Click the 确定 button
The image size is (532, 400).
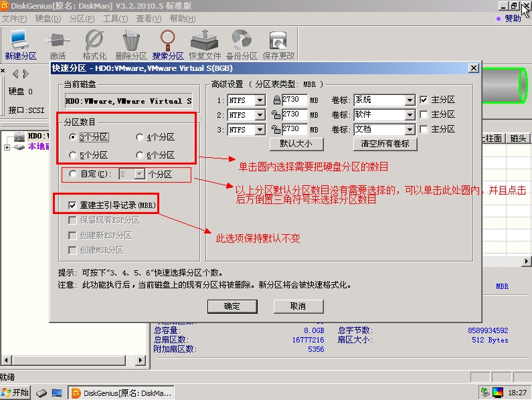pyautogui.click(x=232, y=306)
